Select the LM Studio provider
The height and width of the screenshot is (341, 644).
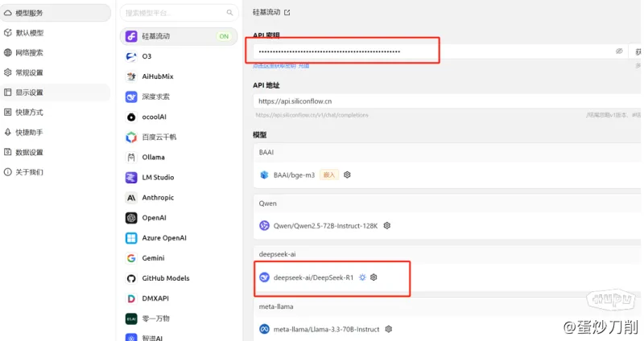pos(179,177)
